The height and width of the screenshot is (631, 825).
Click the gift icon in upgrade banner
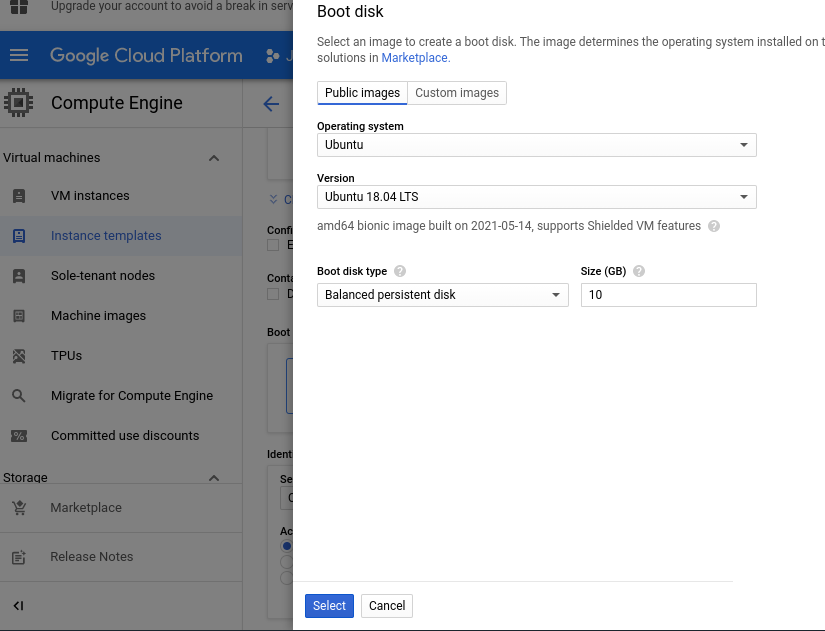[19, 7]
